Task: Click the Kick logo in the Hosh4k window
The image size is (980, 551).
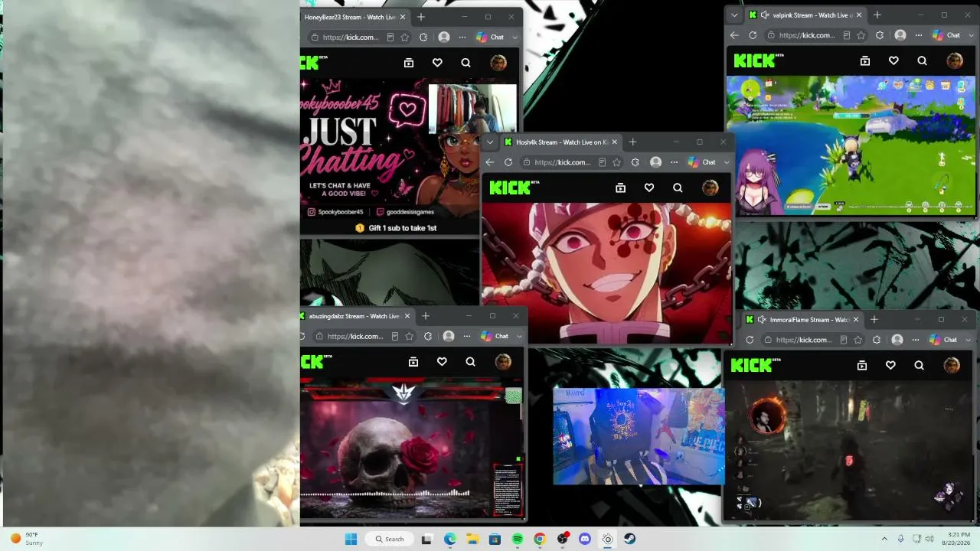Action: [x=514, y=187]
